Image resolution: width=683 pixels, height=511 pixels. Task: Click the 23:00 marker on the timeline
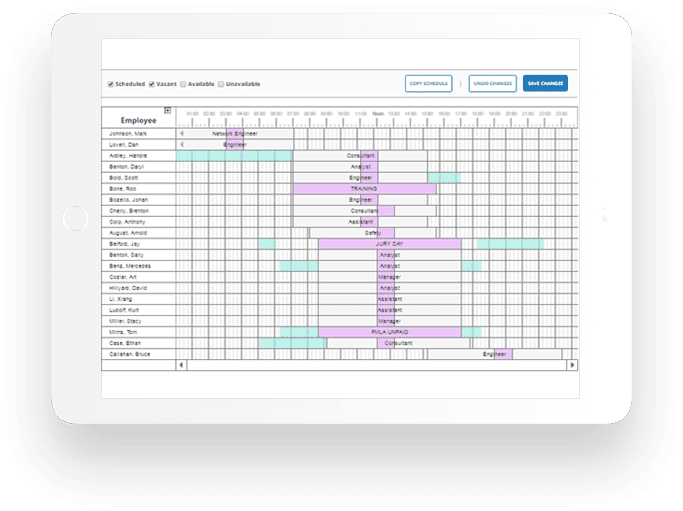[561, 114]
